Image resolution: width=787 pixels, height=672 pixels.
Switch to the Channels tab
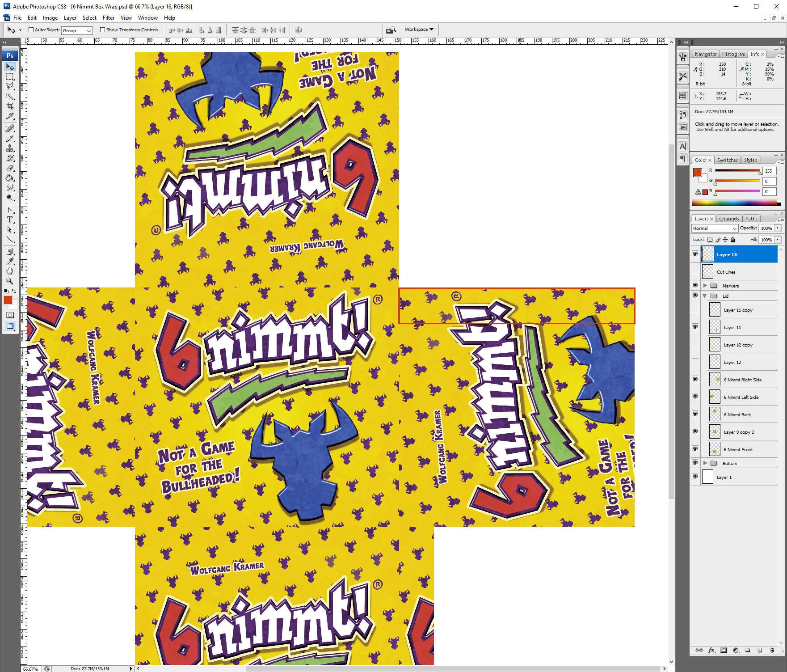729,218
